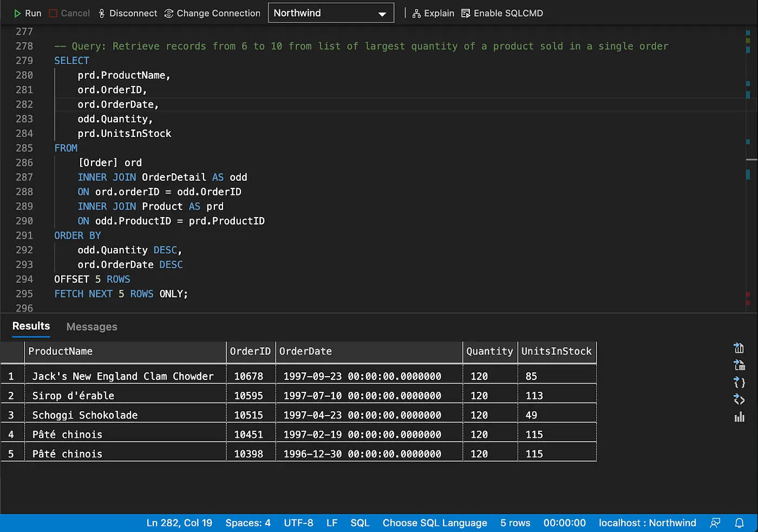
Task: Click the "FETCH NEXT 5 ROWS ONLY;" line
Action: (x=121, y=294)
